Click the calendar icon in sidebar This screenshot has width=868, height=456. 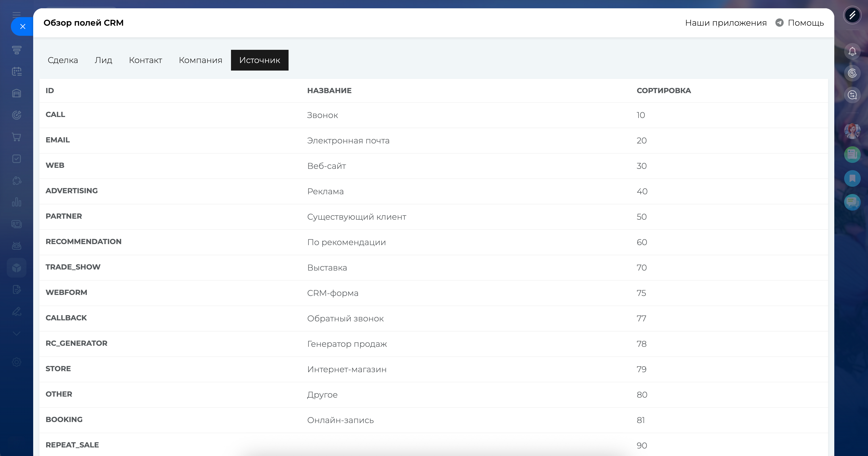tap(17, 71)
